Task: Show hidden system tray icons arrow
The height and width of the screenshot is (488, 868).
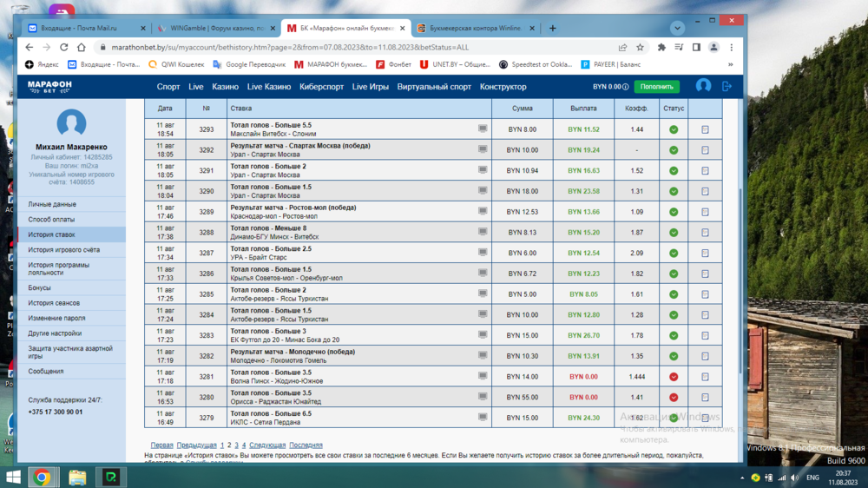Action: (742, 478)
